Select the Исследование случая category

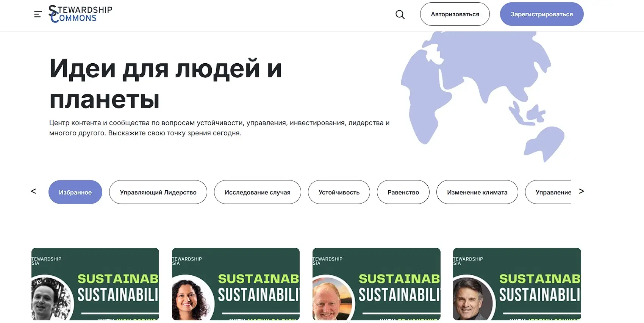coord(258,192)
